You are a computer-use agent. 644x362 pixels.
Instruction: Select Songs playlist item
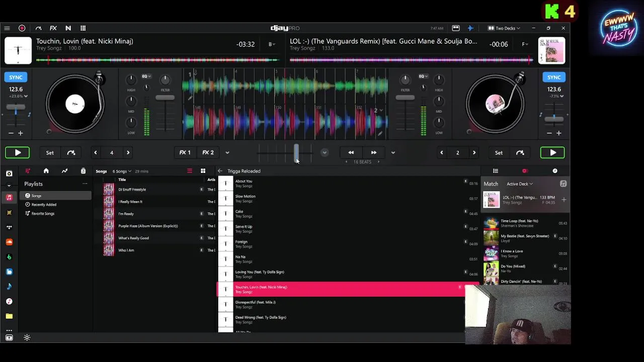click(x=56, y=196)
